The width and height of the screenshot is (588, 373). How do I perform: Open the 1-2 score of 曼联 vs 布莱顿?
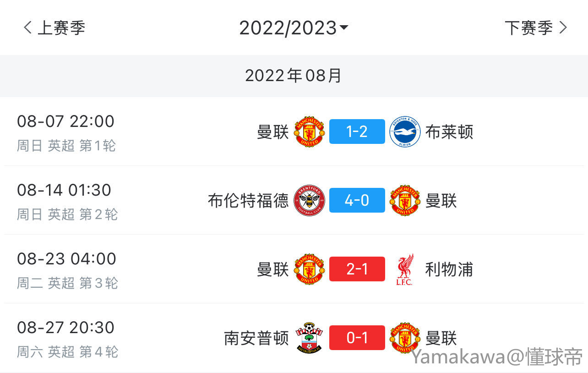(x=357, y=132)
